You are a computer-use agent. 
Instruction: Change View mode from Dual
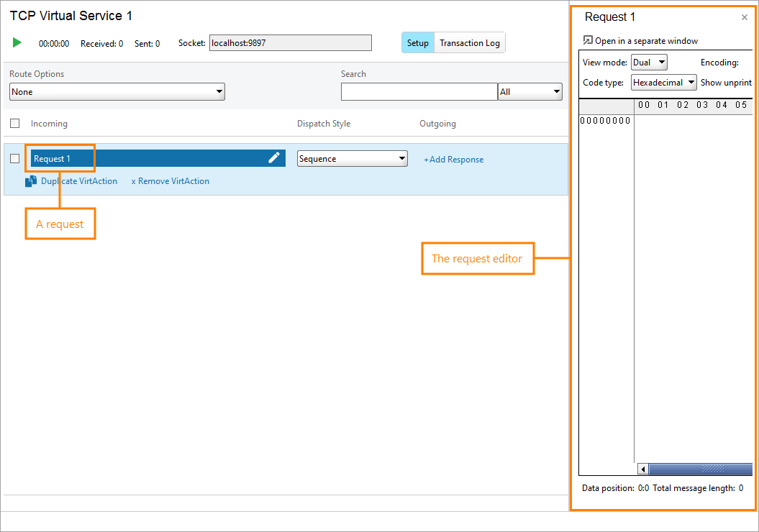tap(649, 62)
